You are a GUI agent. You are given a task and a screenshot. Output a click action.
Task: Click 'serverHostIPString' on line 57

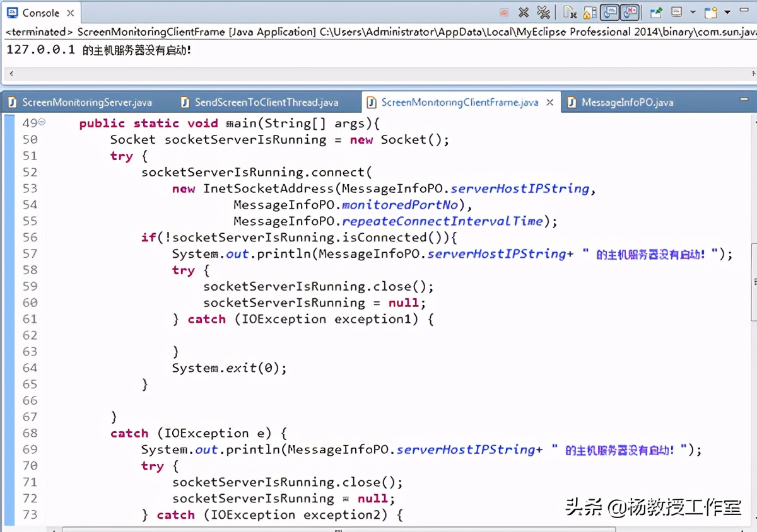[496, 254]
